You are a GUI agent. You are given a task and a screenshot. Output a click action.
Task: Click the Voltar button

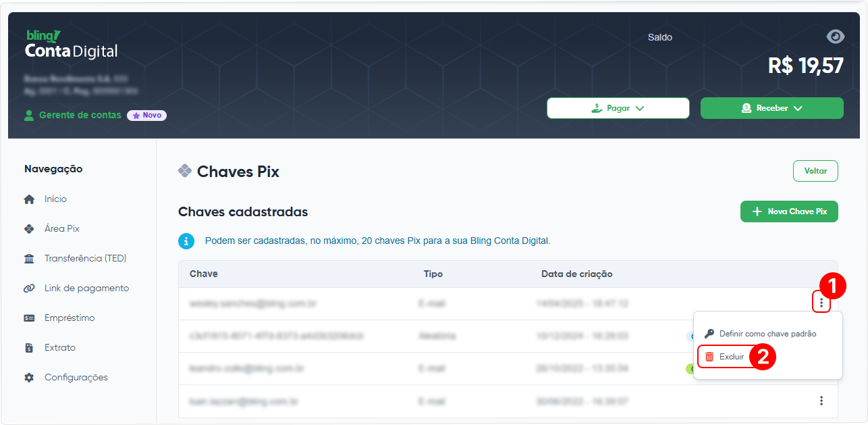(x=815, y=171)
